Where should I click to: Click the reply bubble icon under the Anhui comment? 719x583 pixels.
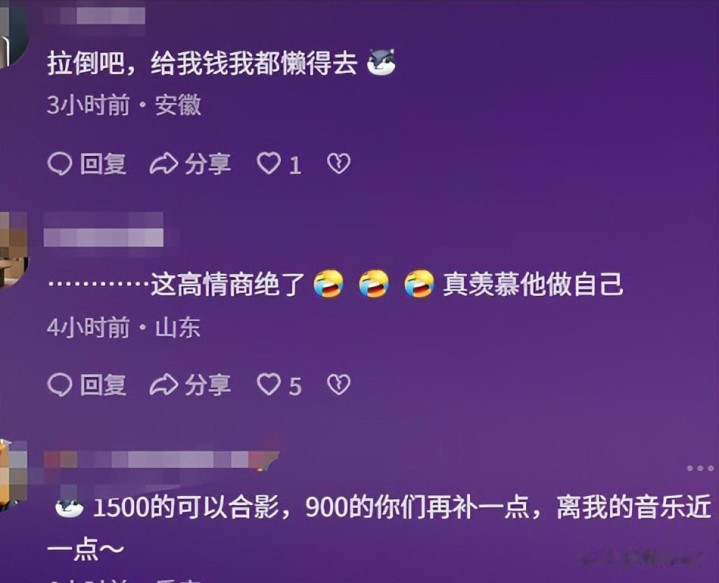point(60,164)
